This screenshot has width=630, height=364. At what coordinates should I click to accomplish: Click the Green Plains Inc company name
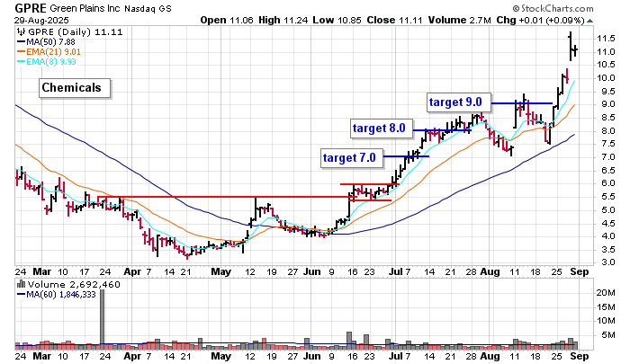pyautogui.click(x=85, y=8)
